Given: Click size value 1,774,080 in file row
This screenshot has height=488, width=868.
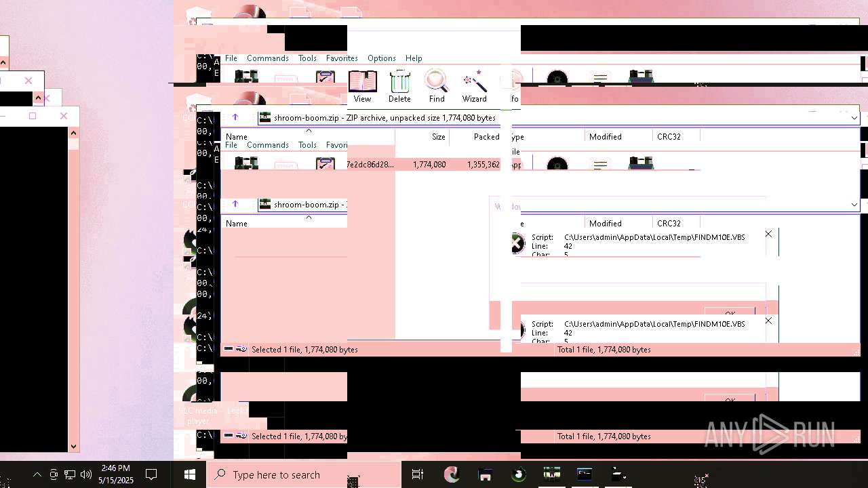Looking at the screenshot, I should [429, 165].
